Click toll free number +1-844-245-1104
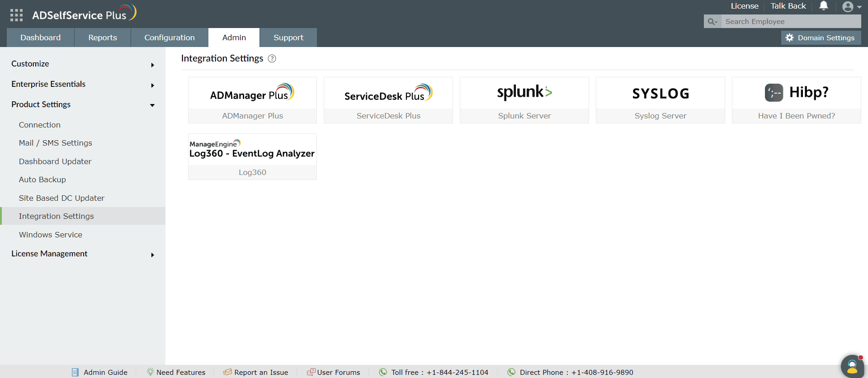The width and height of the screenshot is (868, 378). pos(458,372)
